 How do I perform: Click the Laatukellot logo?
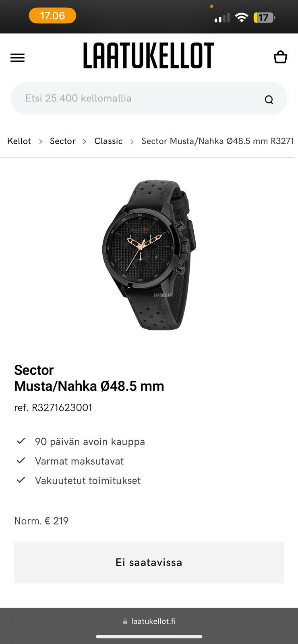click(149, 56)
